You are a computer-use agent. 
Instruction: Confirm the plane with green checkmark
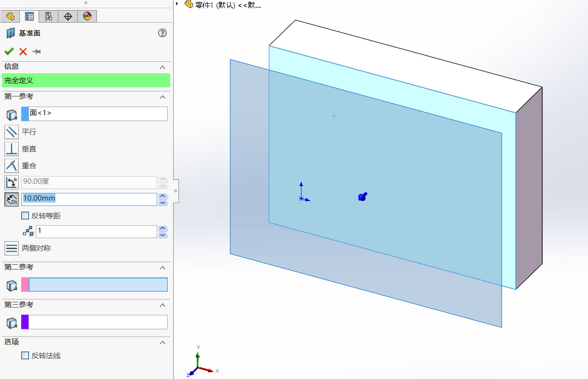coord(9,52)
